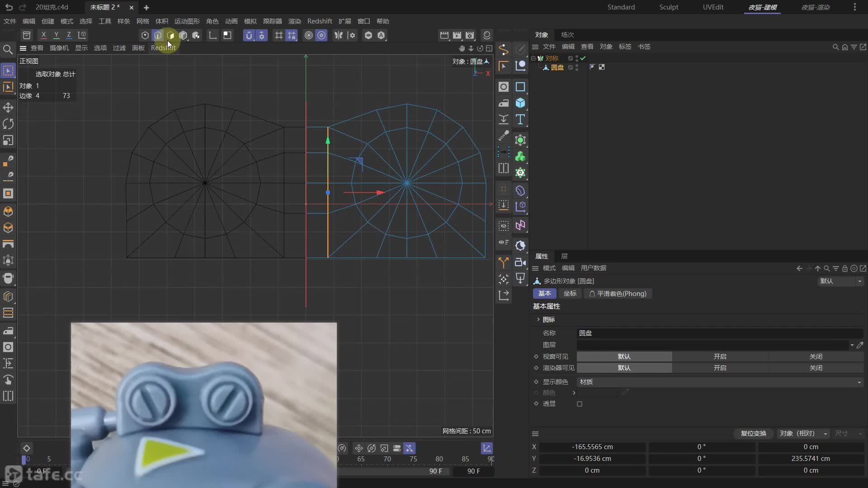Open the 尺寸 size dropdown

pos(849,433)
